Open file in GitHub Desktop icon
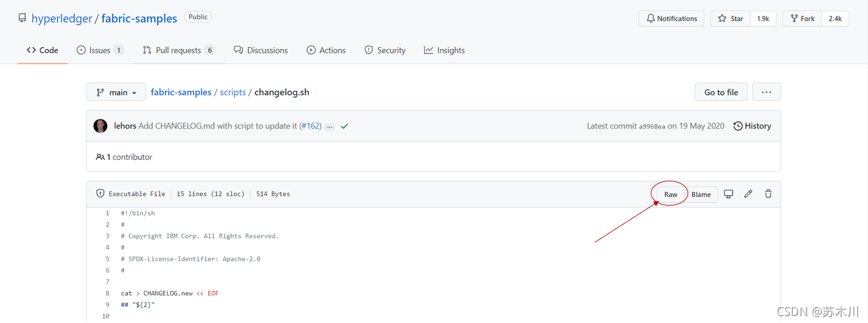Image resolution: width=868 pixels, height=323 pixels. pos(728,194)
